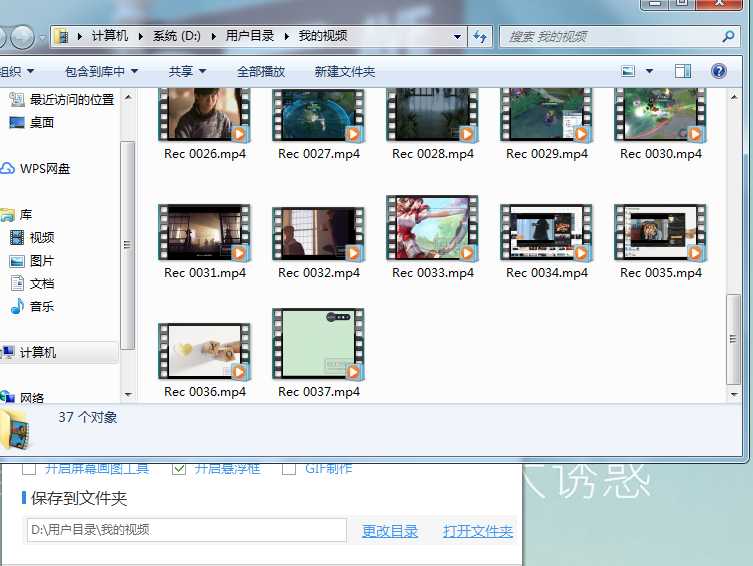The height and width of the screenshot is (566, 753).
Task: Click the forward navigation arrow button
Action: [23, 36]
